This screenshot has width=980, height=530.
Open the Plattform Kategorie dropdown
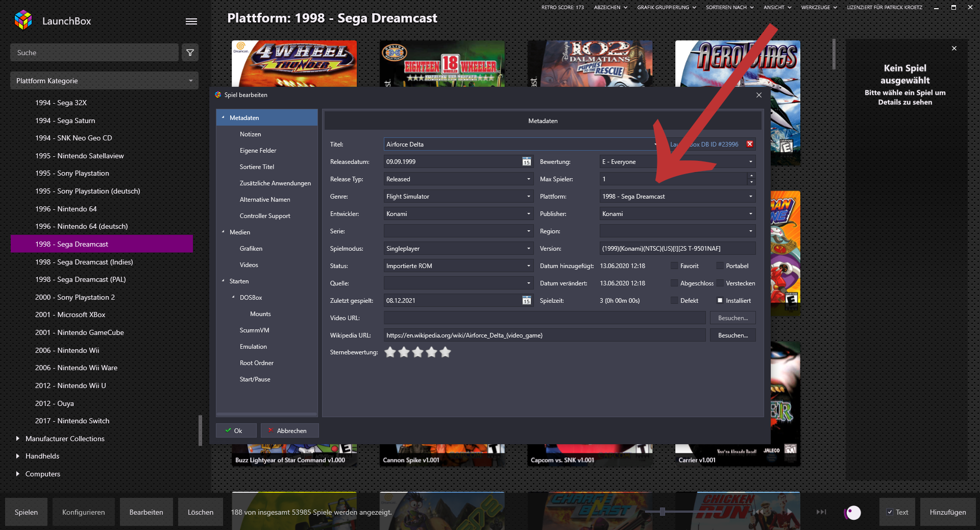click(x=104, y=81)
